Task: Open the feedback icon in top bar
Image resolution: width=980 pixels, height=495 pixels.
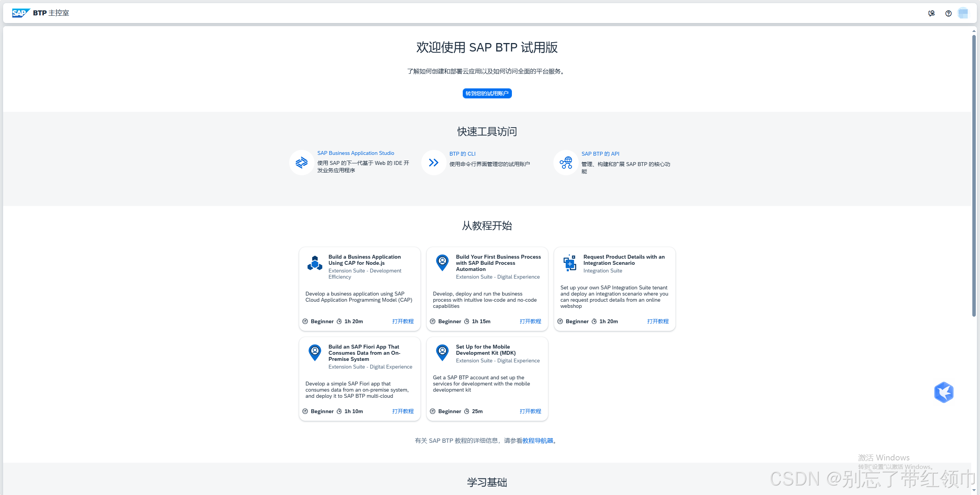Action: pos(931,13)
